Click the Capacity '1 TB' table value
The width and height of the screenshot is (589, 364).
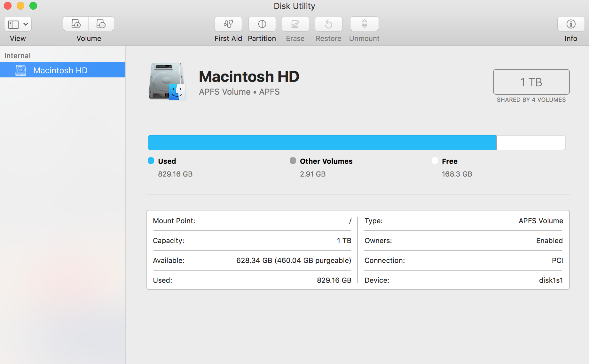point(344,241)
